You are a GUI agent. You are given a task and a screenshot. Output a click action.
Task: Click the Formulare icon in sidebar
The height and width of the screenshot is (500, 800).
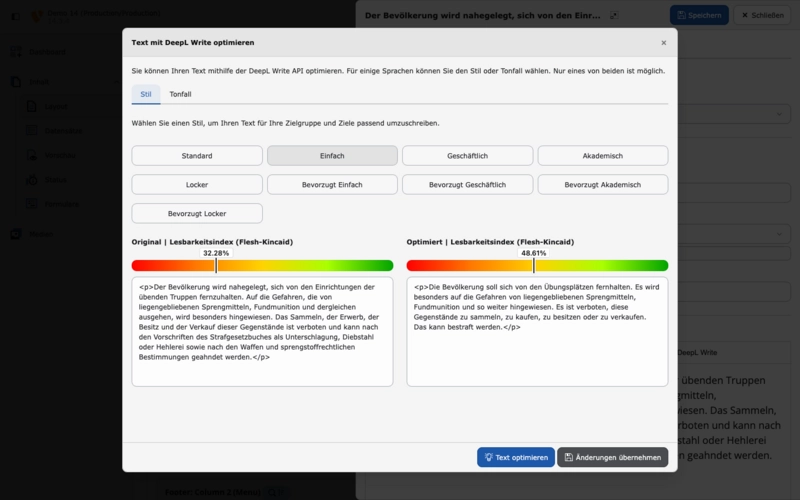coord(32,204)
